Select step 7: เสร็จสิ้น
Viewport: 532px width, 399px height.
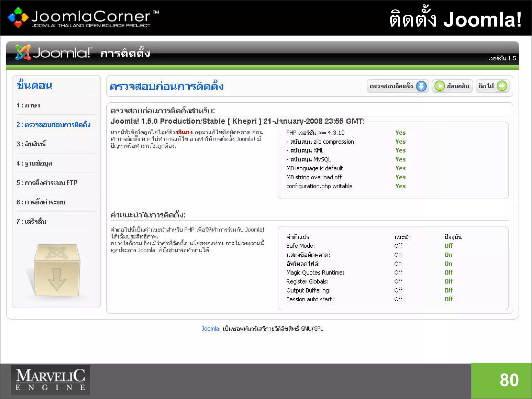(x=31, y=221)
